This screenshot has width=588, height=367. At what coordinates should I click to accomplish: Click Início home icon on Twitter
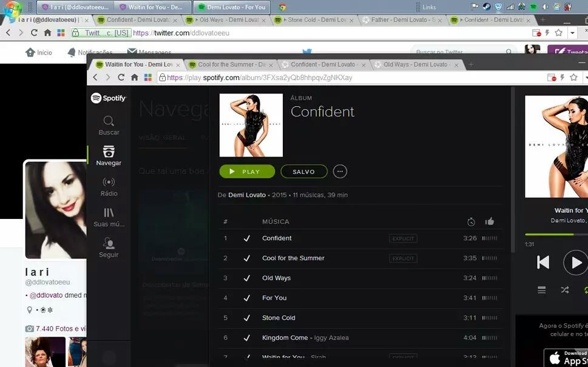click(x=39, y=53)
